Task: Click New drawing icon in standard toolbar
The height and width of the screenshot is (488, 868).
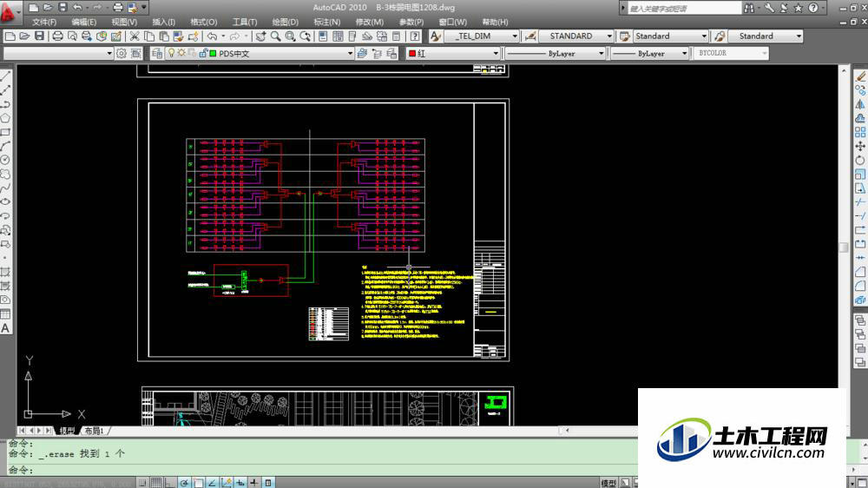Action: 10,36
